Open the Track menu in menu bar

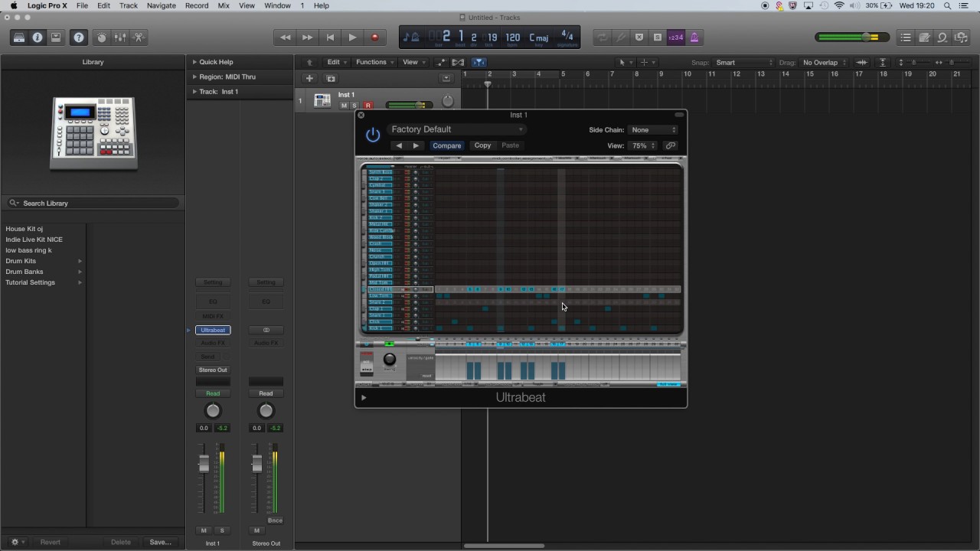coord(129,5)
